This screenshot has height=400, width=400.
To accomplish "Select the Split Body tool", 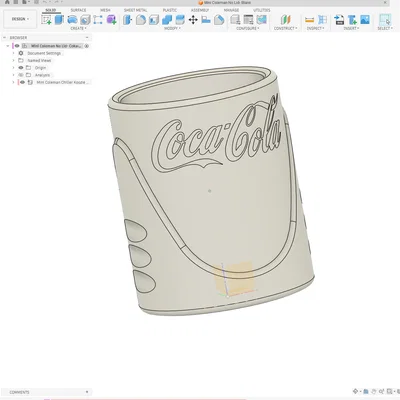I will point(180,20).
